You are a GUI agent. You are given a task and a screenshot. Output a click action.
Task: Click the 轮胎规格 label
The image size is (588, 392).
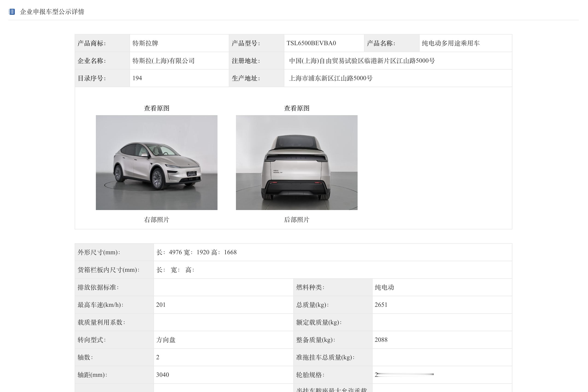coord(310,375)
